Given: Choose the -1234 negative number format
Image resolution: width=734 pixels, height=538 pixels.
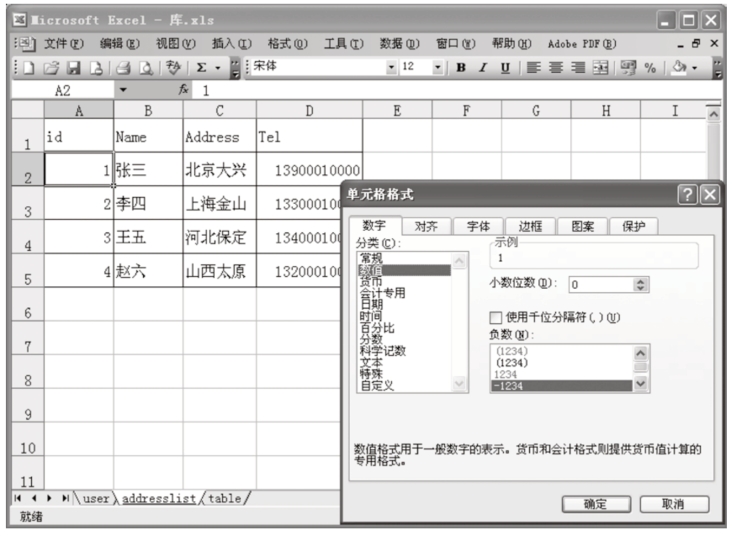Looking at the screenshot, I should point(561,386).
